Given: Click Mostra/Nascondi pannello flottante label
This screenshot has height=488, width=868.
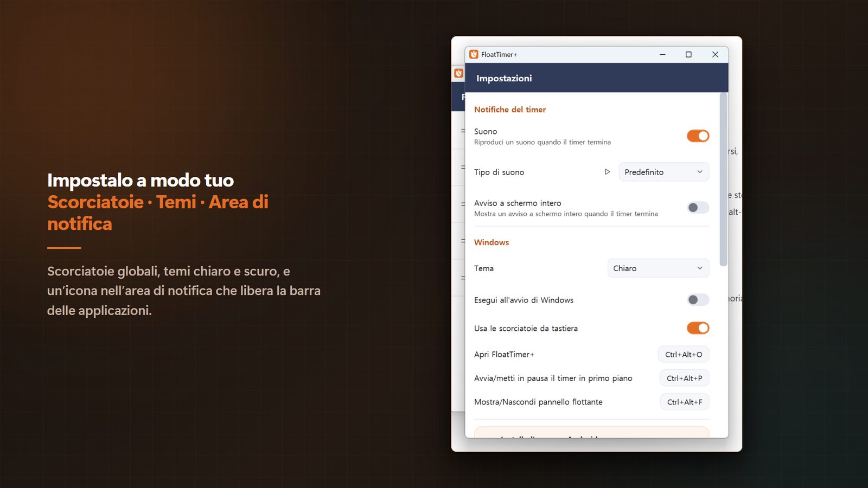Looking at the screenshot, I should 538,402.
